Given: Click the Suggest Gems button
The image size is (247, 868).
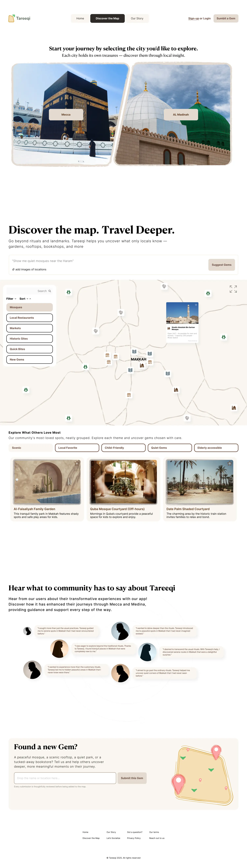Looking at the screenshot, I should (x=222, y=265).
